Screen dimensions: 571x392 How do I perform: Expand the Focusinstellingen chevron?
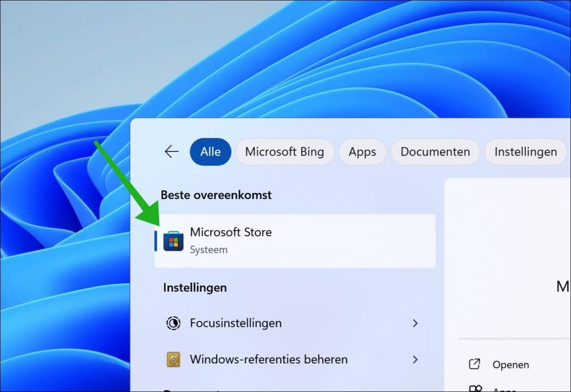point(415,323)
